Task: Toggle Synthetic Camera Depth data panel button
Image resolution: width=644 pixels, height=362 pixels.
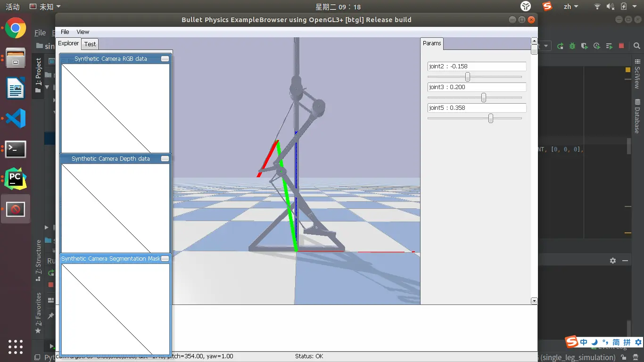Action: point(165,159)
